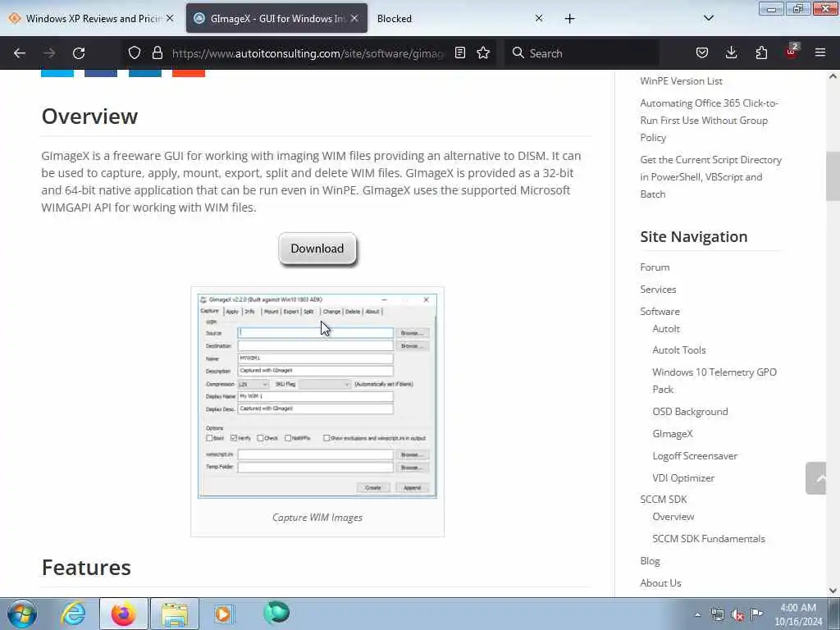The height and width of the screenshot is (630, 840).
Task: Focus the Search box in toolbar
Action: click(582, 53)
